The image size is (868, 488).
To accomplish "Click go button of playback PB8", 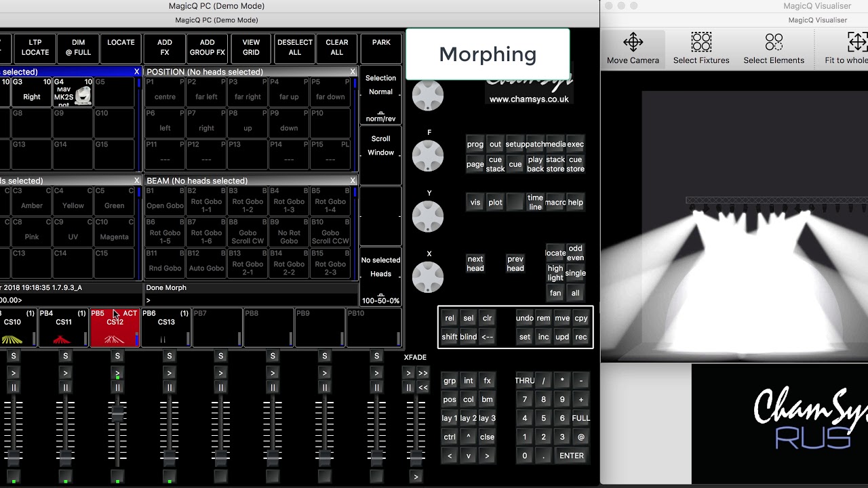I will pos(273,373).
